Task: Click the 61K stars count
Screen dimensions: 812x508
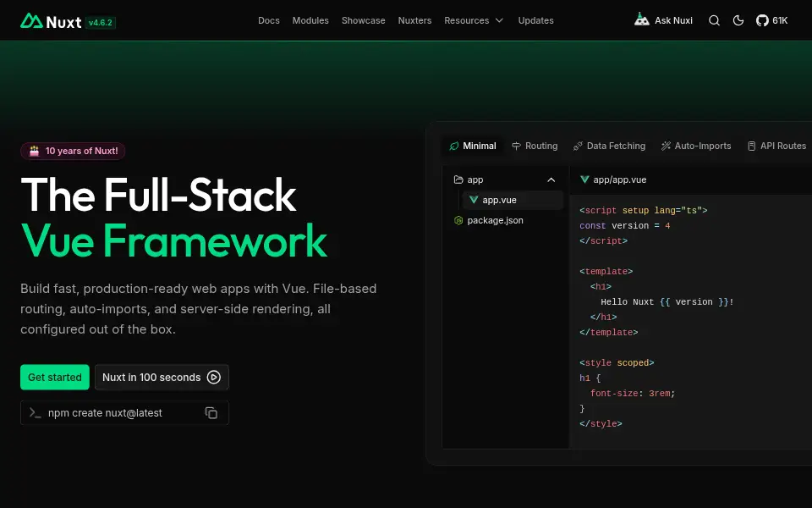Action: 780,20
